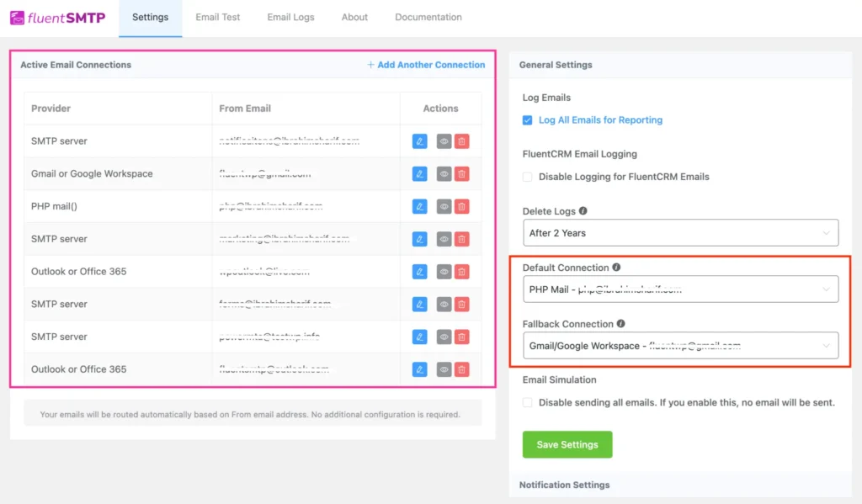The width and height of the screenshot is (862, 504).
Task: Edit the Gmail or Google Workspace connection
Action: [x=419, y=173]
